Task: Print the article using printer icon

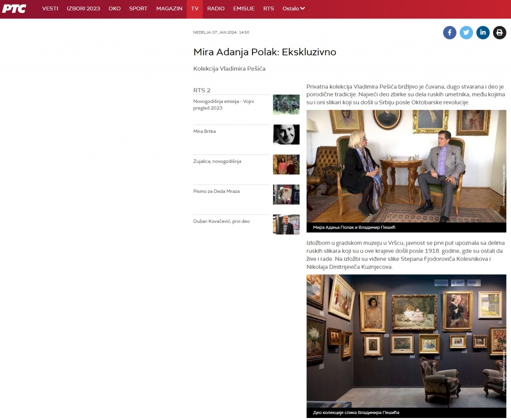Action: (500, 33)
